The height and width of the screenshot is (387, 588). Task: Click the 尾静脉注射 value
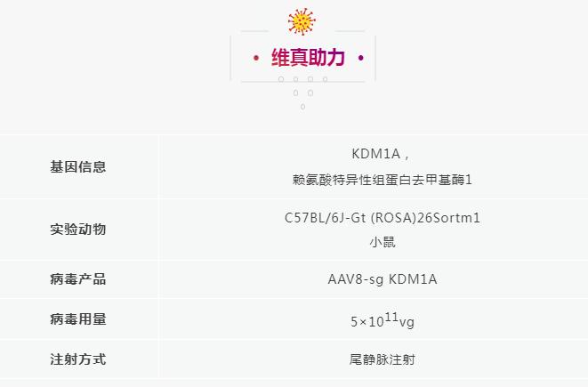point(382,359)
